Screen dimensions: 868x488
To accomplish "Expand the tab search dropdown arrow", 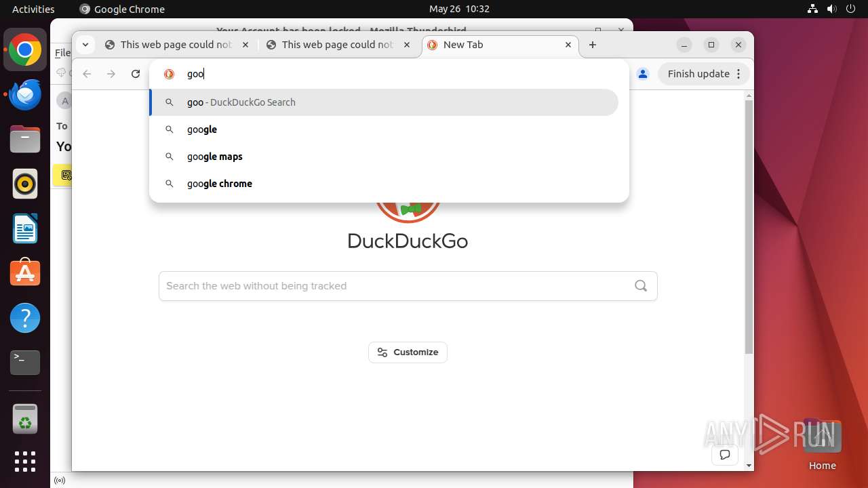I will [85, 45].
